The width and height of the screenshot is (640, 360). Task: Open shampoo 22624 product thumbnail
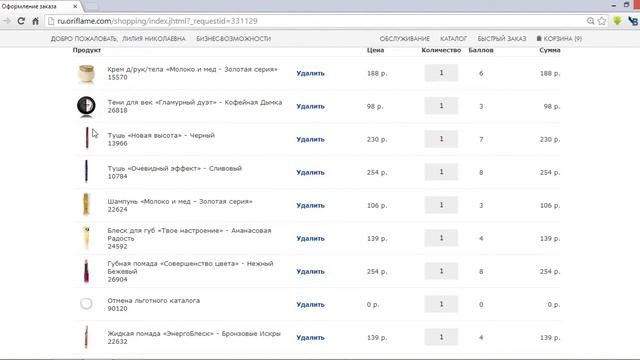[86, 204]
